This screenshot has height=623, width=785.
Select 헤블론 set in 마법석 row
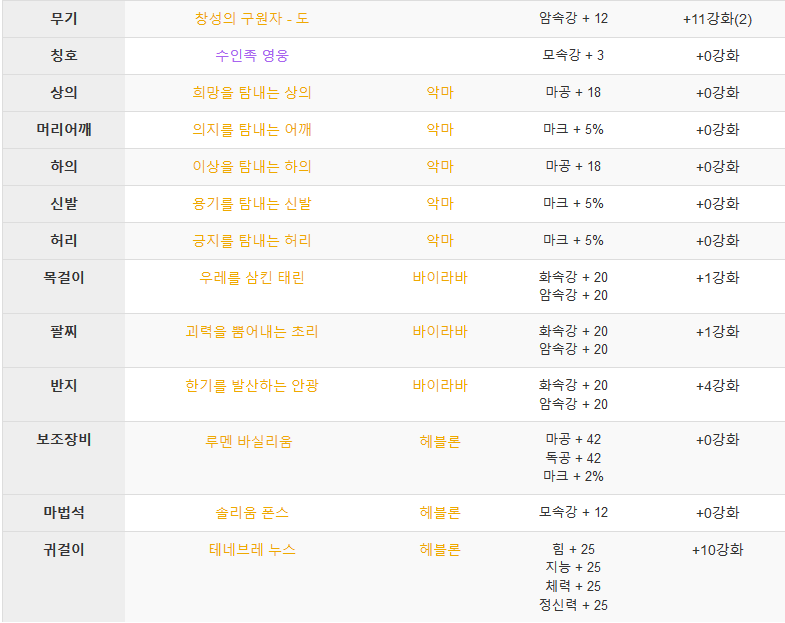click(440, 513)
